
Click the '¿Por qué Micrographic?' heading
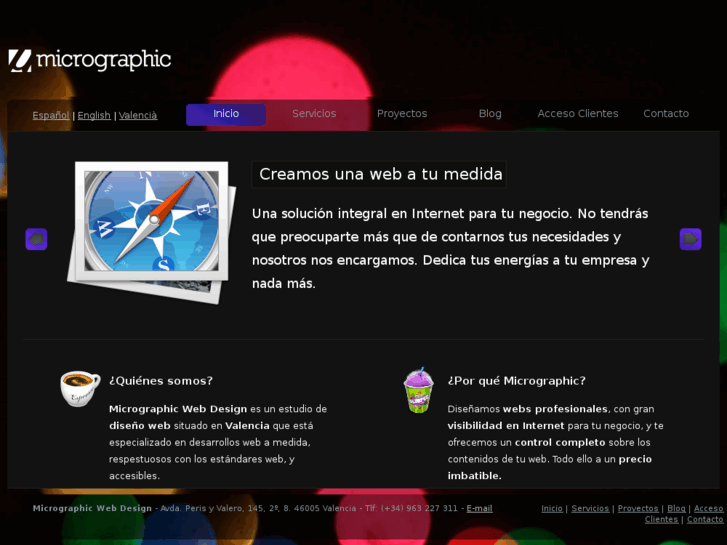[517, 381]
